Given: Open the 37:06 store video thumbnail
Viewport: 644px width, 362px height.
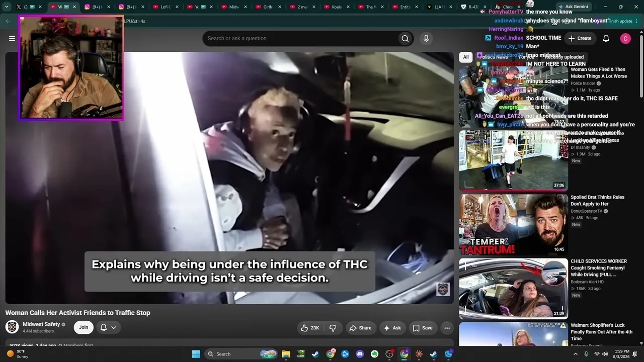Looking at the screenshot, I should (x=513, y=160).
